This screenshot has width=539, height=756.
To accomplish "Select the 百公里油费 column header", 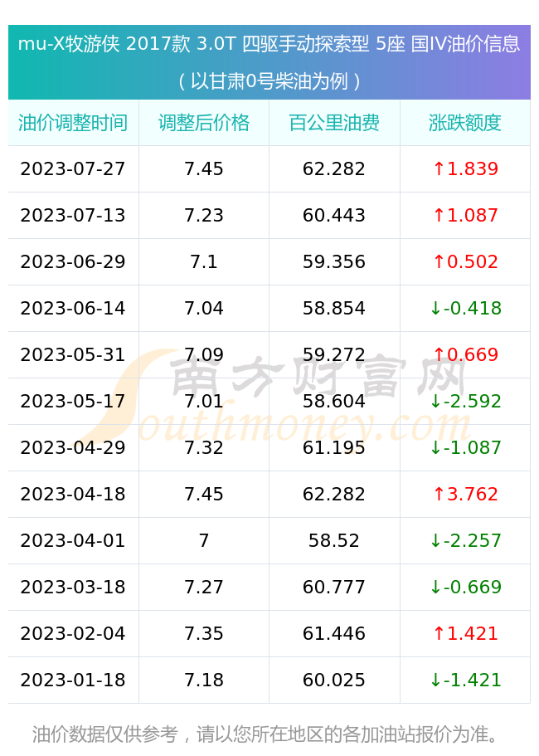I will coord(334,123).
